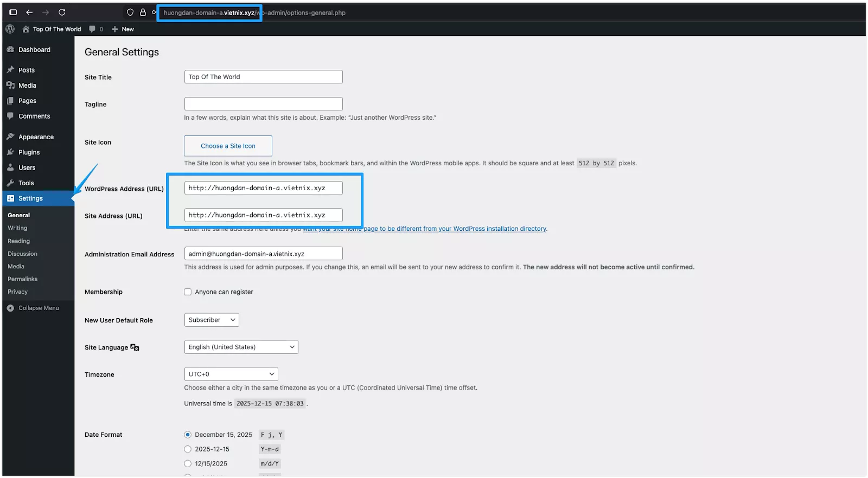This screenshot has height=478, width=868.
Task: Click into the Tagline text field
Action: point(263,104)
